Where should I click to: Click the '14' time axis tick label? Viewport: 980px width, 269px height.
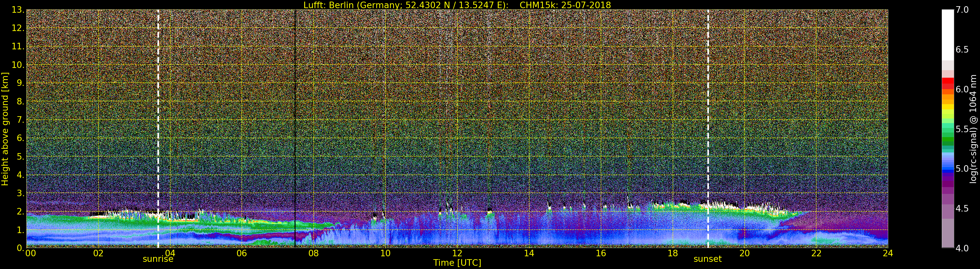[529, 253]
